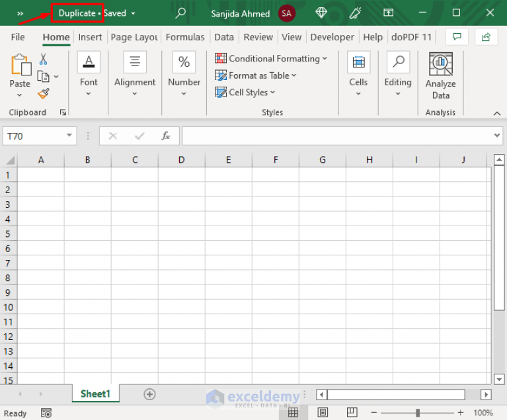Click the macro recording icon in status bar
The width and height of the screenshot is (507, 420).
tap(46, 413)
